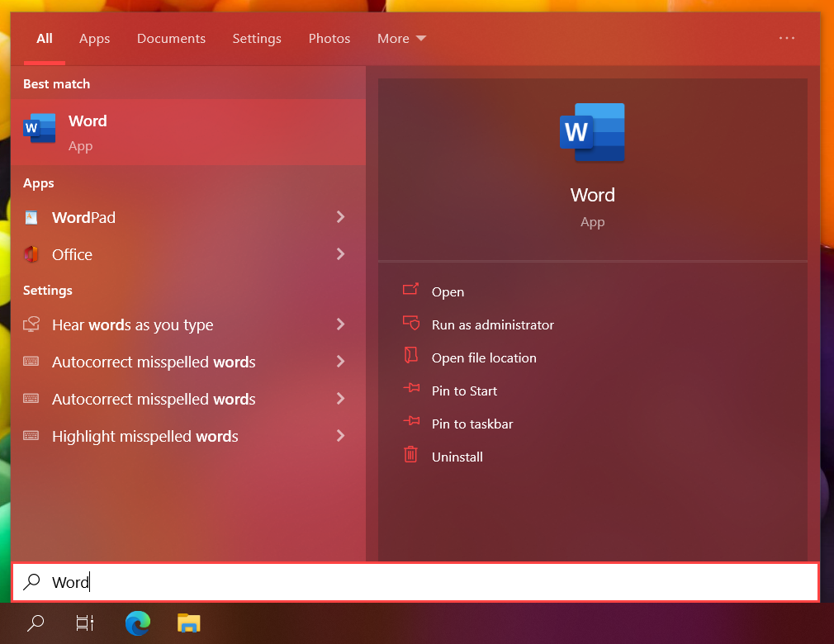This screenshot has height=644, width=834.
Task: Switch to the Settings tab
Action: coord(257,38)
